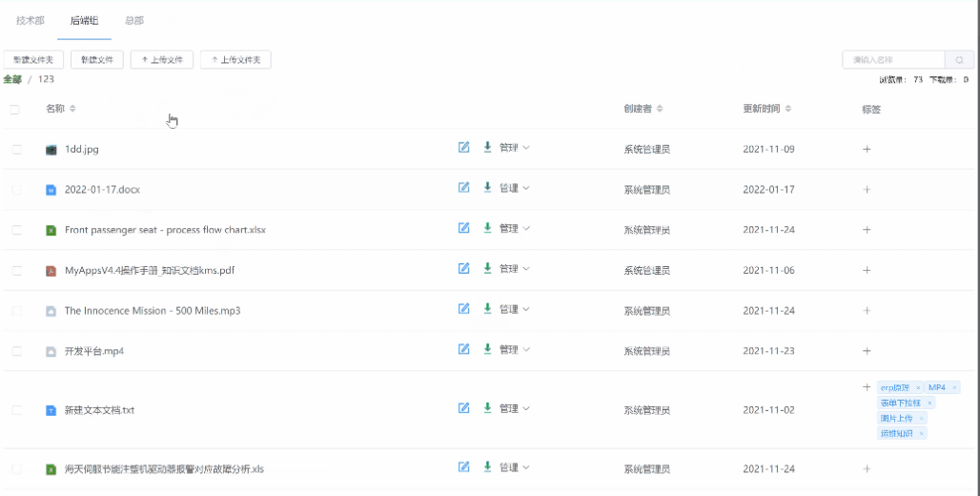This screenshot has height=496, width=980.
Task: Download the 2022-01-17.docx file
Action: click(487, 188)
